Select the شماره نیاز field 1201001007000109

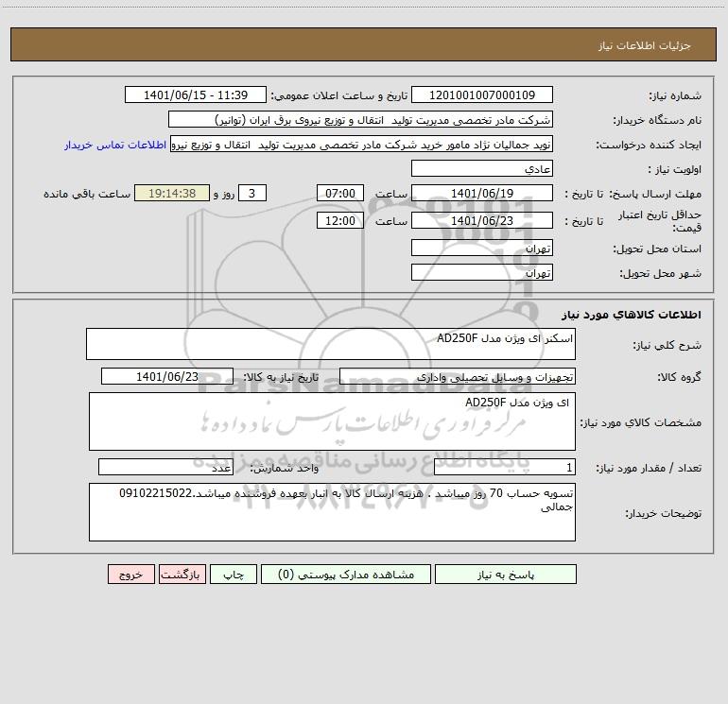[482, 94]
